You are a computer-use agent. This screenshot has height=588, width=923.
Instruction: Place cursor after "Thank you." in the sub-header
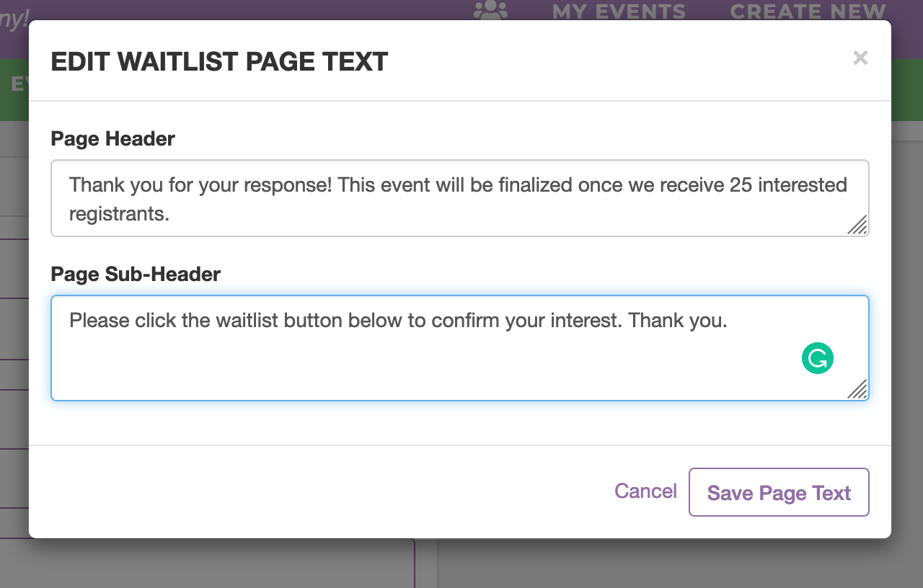[729, 320]
